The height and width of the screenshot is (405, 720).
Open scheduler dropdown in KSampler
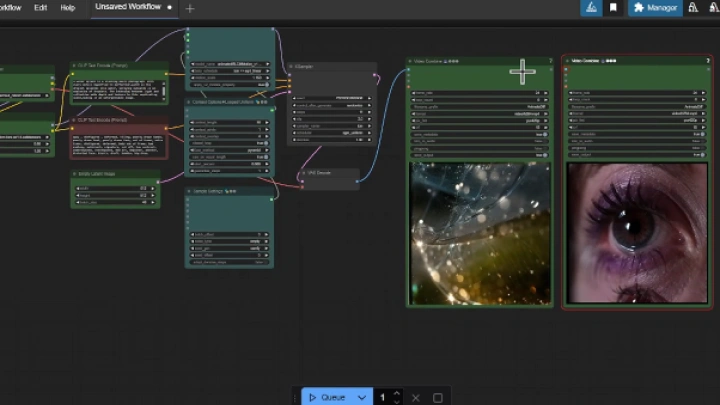point(332,133)
